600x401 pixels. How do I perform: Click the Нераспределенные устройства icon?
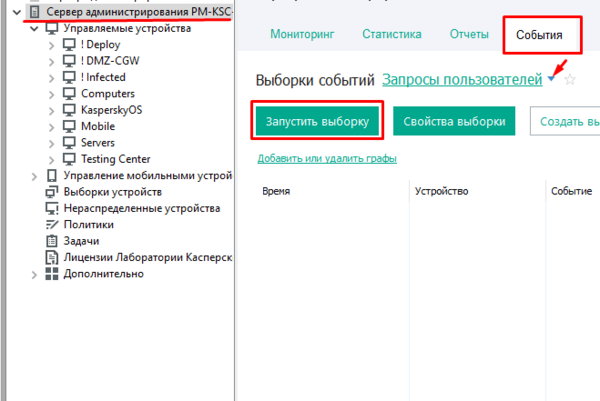click(52, 209)
